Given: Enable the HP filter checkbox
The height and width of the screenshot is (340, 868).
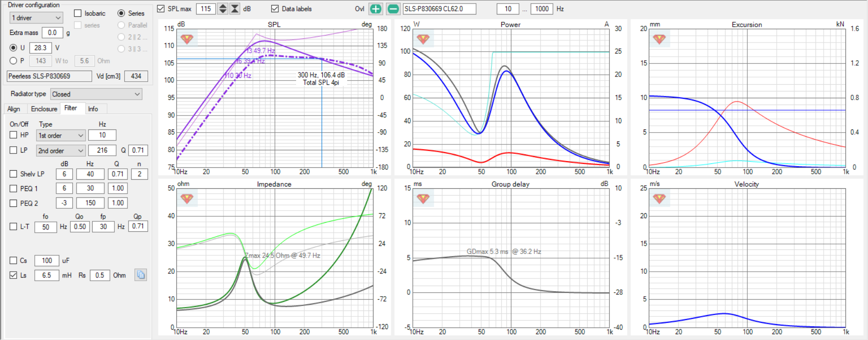Looking at the screenshot, I should [13, 135].
